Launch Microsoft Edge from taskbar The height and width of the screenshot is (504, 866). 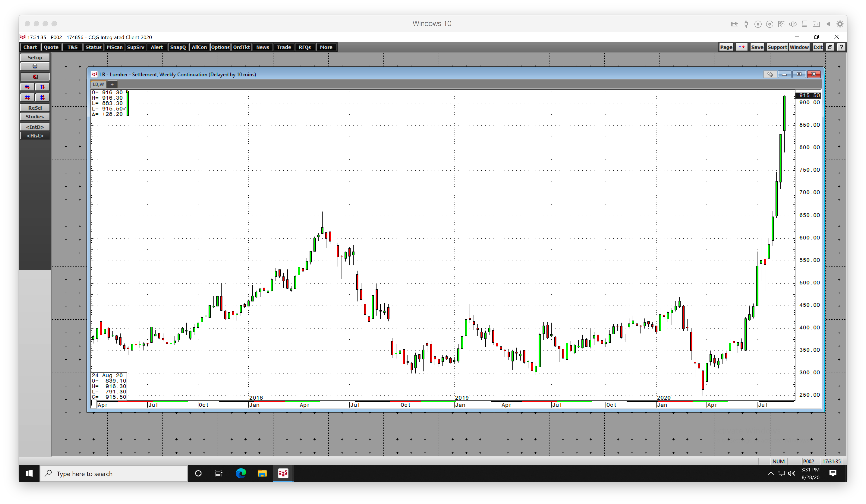241,473
